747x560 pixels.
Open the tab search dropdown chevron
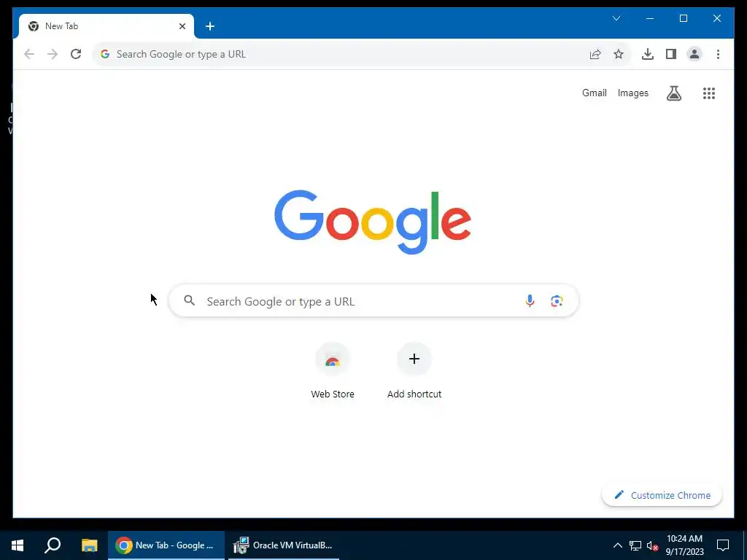[616, 18]
